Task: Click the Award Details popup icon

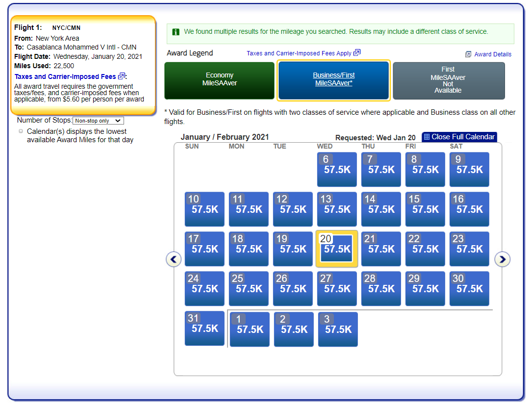Action: pos(468,54)
